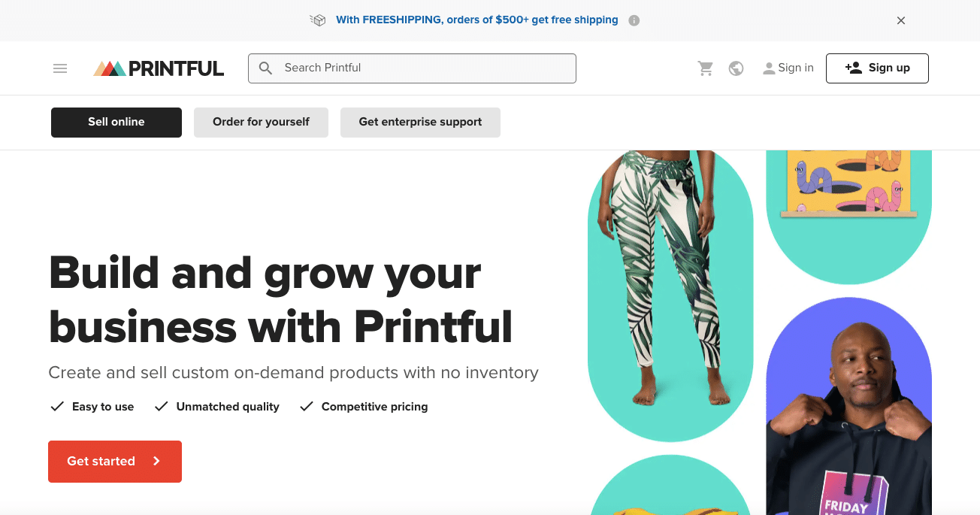Click the info icon in the shipping banner
Image resolution: width=980 pixels, height=515 pixels.
click(634, 20)
